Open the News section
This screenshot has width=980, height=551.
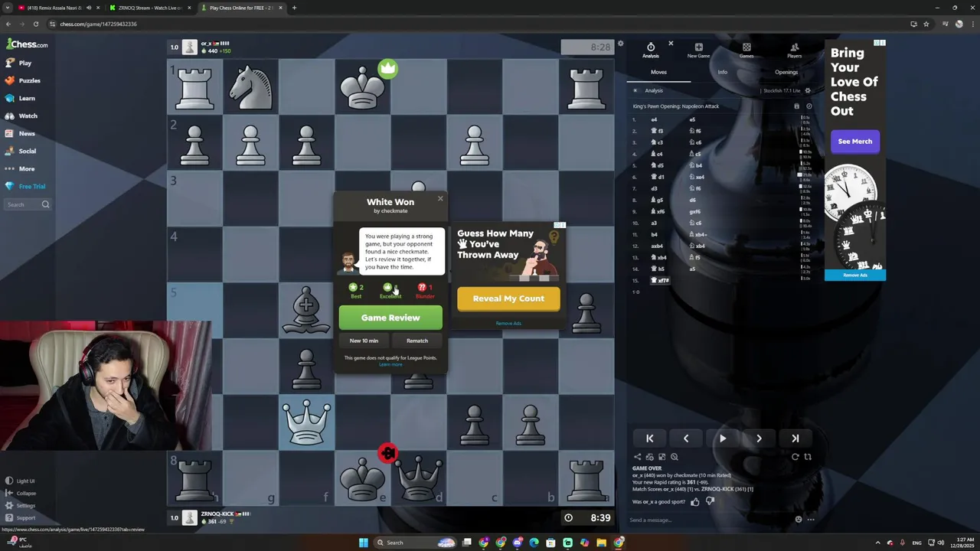pyautogui.click(x=21, y=133)
